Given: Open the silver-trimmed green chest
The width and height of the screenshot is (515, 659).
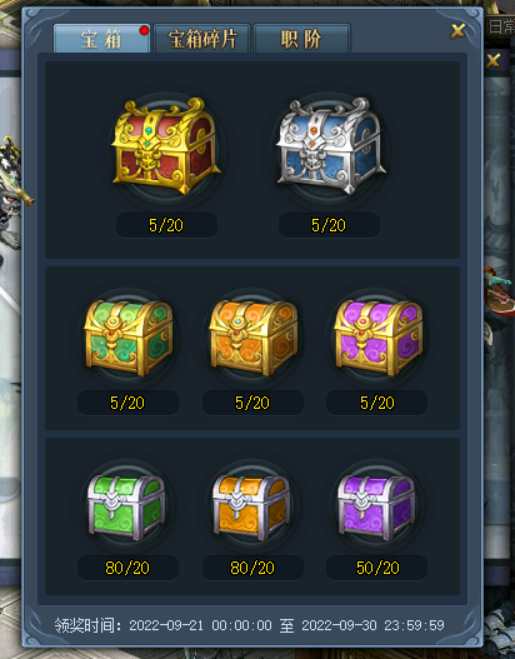Looking at the screenshot, I should pos(126,507).
